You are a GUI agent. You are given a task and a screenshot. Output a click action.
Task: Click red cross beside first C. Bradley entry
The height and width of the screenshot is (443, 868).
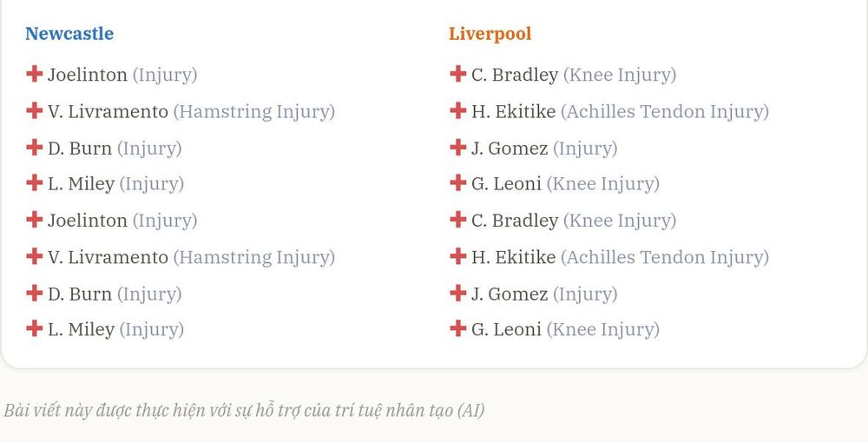point(457,74)
